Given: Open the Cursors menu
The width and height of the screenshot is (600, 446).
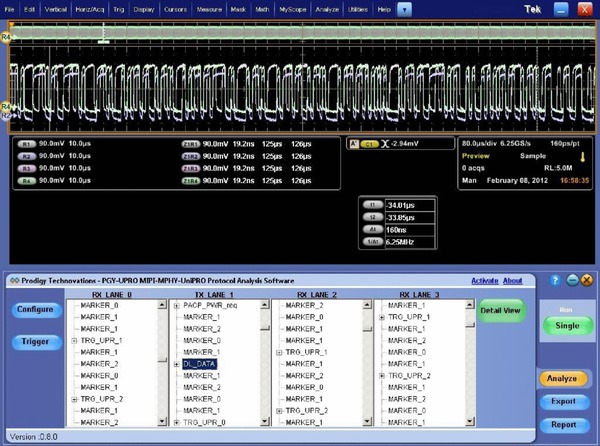Looking at the screenshot, I should tap(175, 10).
